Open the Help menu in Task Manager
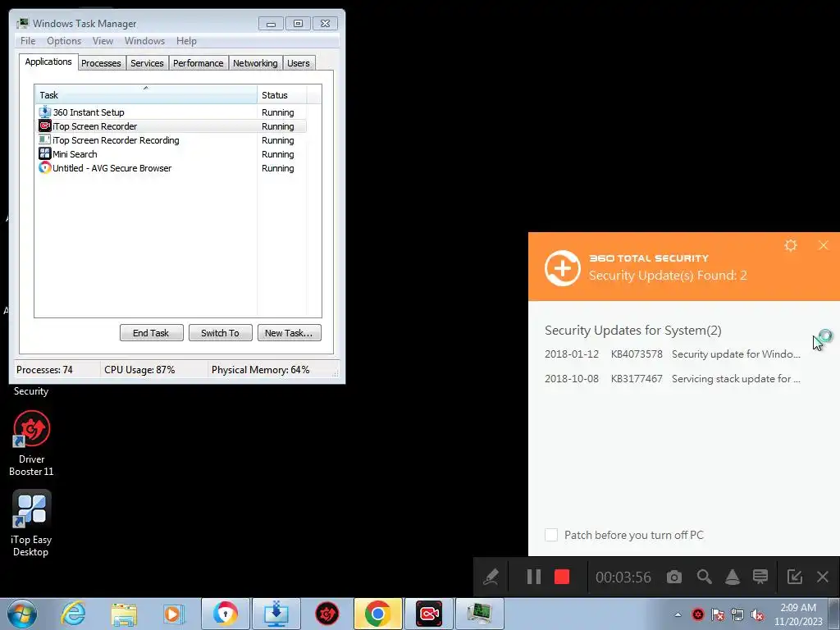The image size is (840, 630). [x=186, y=41]
